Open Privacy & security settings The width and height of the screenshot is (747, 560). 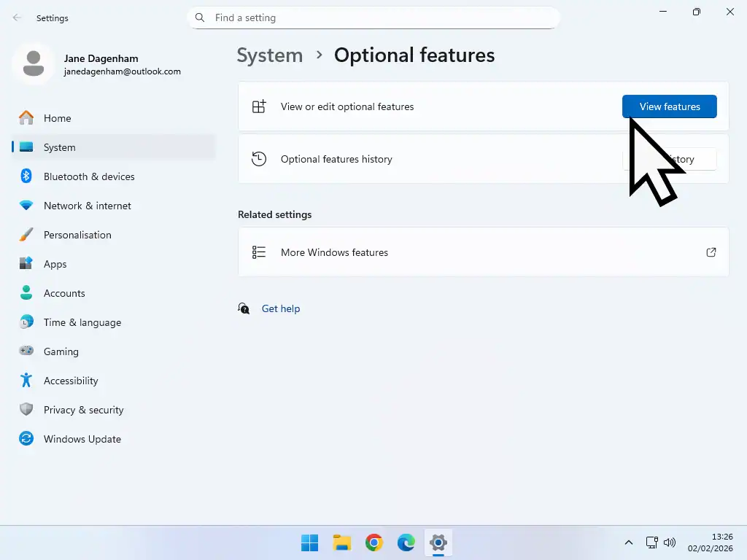pos(84,410)
